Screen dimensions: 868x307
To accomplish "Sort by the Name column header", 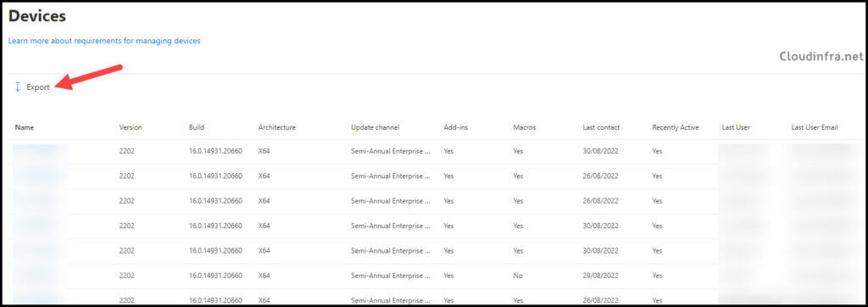I will click(25, 127).
